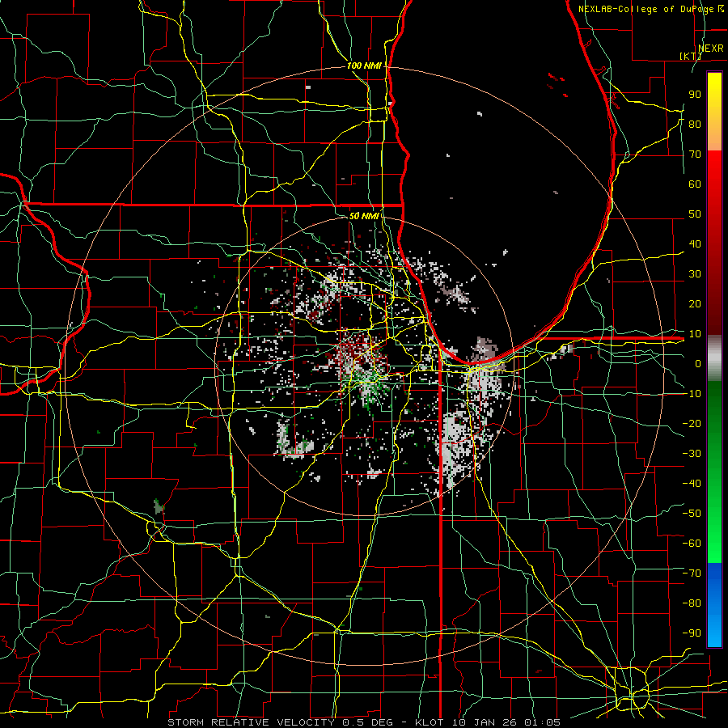Click the 70 value on velocity scale
The height and width of the screenshot is (728, 728).
click(x=695, y=154)
